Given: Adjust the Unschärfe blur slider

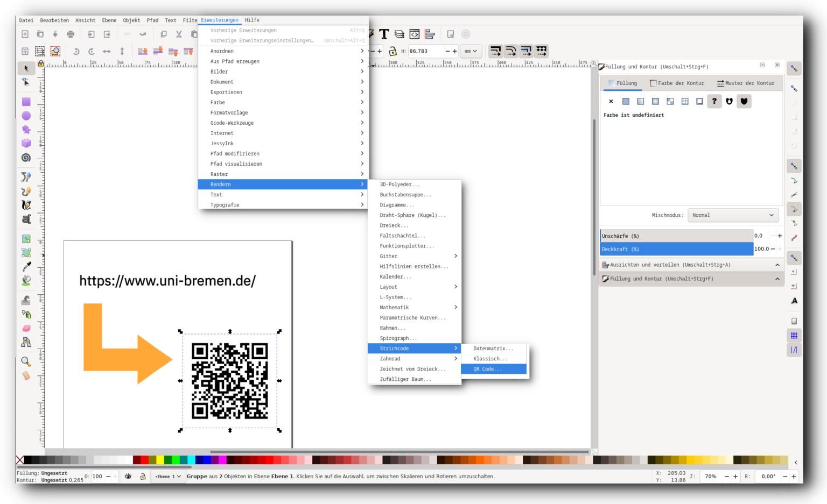Looking at the screenshot, I should click(676, 236).
